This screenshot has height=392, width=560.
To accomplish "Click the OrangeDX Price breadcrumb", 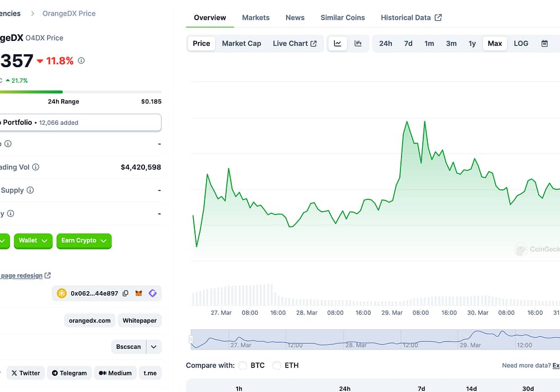I will [x=69, y=13].
